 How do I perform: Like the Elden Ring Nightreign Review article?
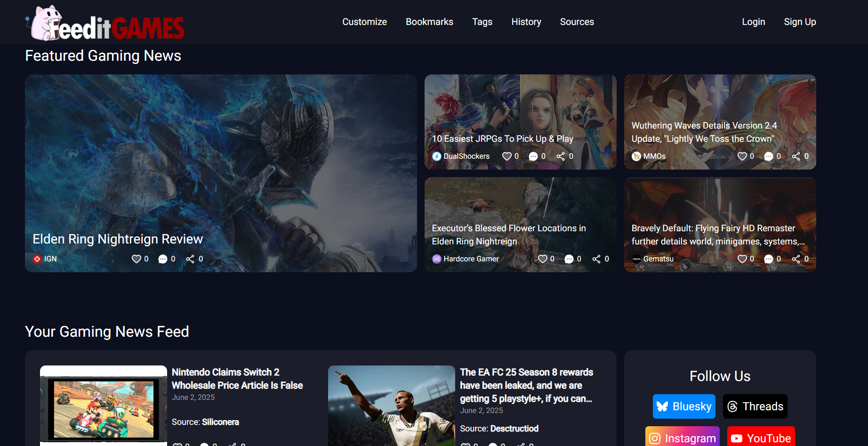pyautogui.click(x=137, y=259)
